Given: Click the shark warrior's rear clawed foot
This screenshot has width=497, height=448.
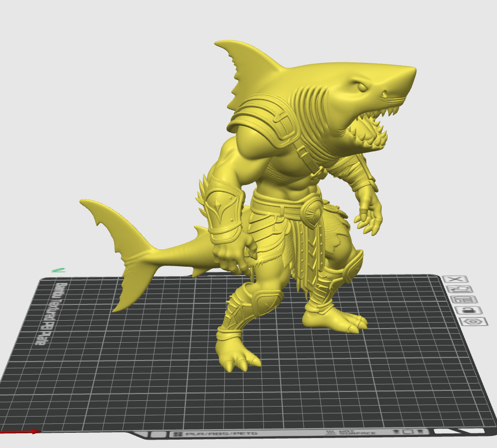Looking at the screenshot, I should pyautogui.click(x=333, y=320).
